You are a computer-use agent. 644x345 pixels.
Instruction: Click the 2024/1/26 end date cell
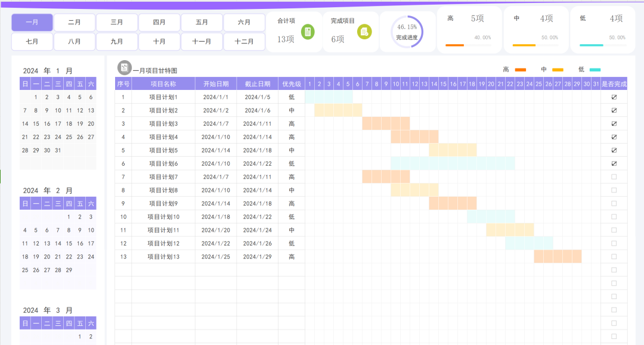click(x=258, y=243)
